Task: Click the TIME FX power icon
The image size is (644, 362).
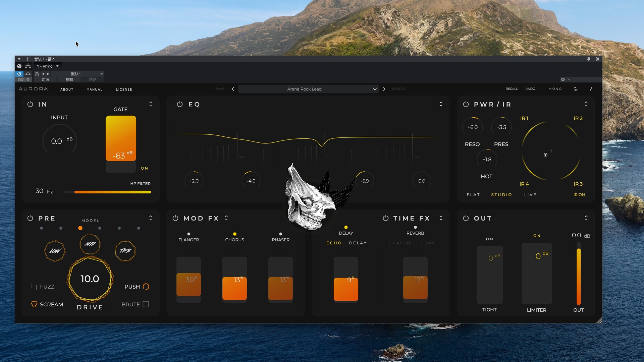Action: coord(386,218)
